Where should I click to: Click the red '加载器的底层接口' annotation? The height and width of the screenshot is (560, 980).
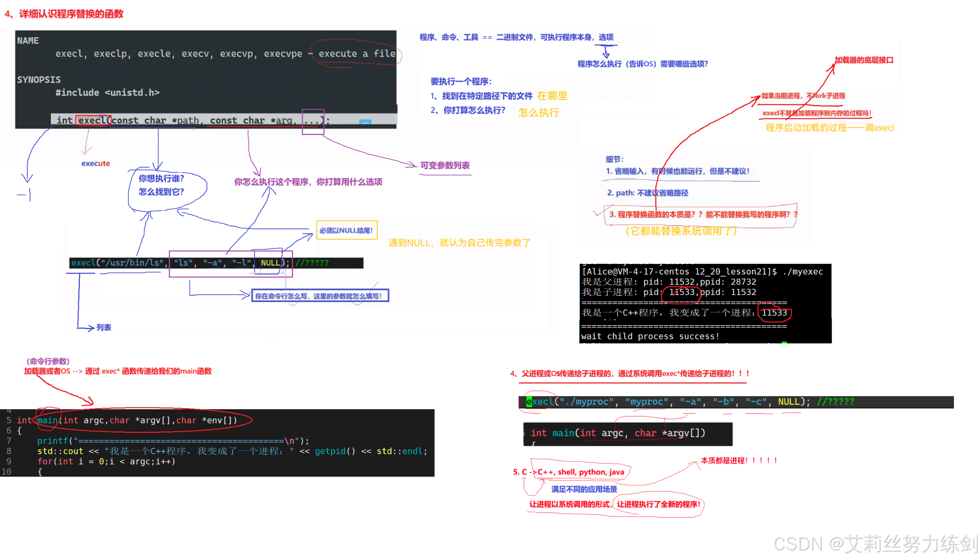864,60
